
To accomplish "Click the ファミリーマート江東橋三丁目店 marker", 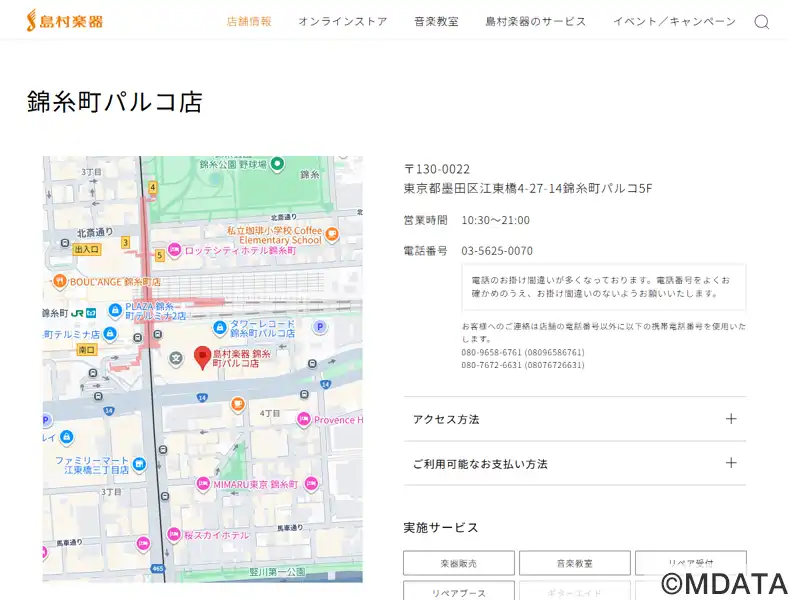I will (139, 464).
